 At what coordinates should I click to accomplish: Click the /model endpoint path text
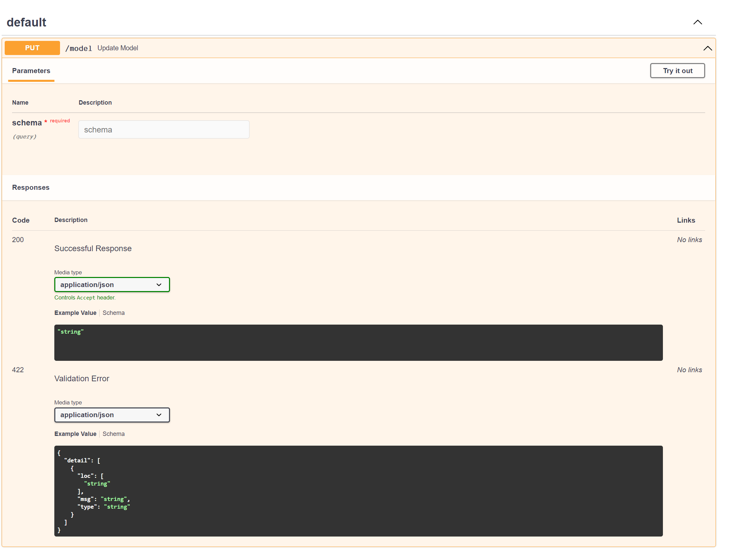[78, 48]
